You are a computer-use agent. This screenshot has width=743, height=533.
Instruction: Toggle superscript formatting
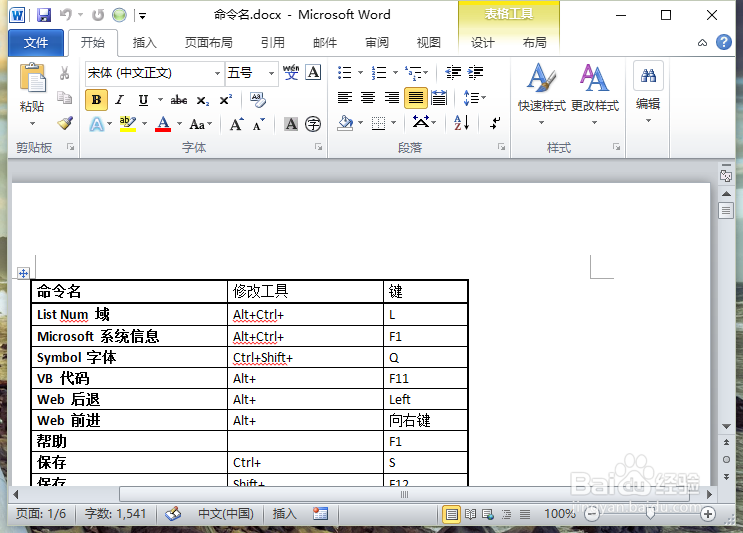coord(226,100)
